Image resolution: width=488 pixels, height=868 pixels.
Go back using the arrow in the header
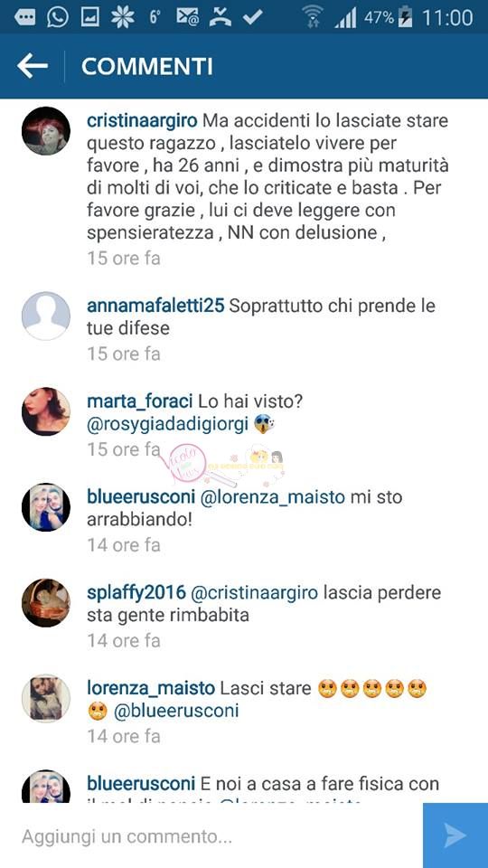33,66
